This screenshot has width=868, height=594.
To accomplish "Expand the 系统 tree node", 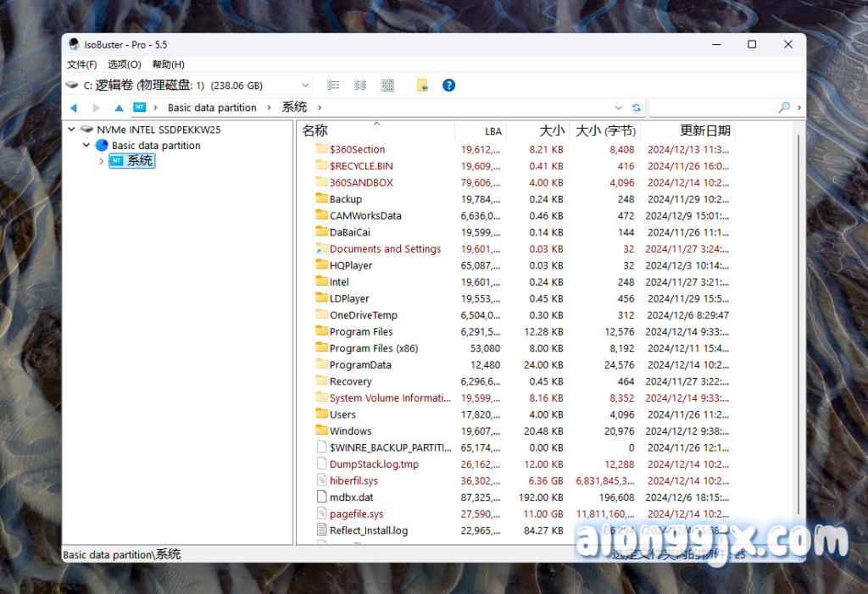I will [102, 161].
